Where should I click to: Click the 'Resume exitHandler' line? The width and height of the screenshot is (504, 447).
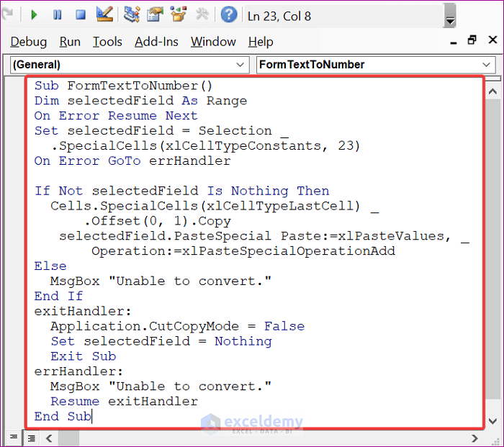[124, 402]
